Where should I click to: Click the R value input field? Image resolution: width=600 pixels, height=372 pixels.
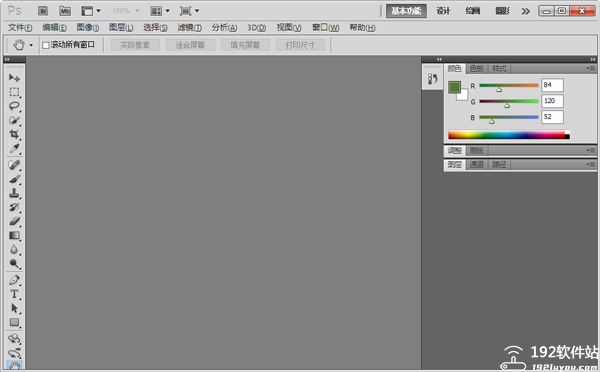click(552, 85)
